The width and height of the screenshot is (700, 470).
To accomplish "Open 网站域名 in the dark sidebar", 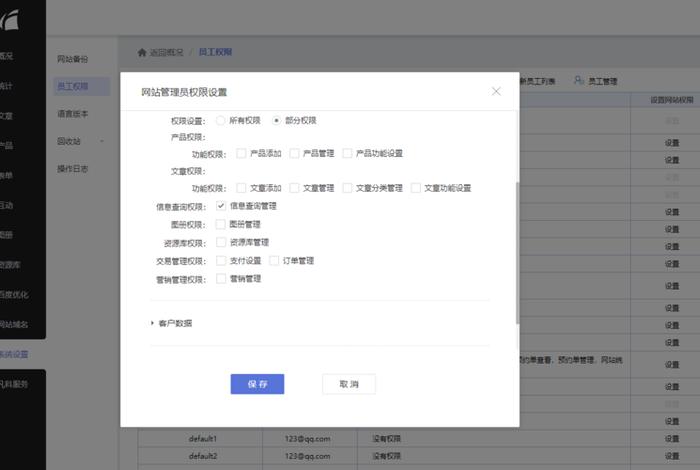I will click(14, 324).
